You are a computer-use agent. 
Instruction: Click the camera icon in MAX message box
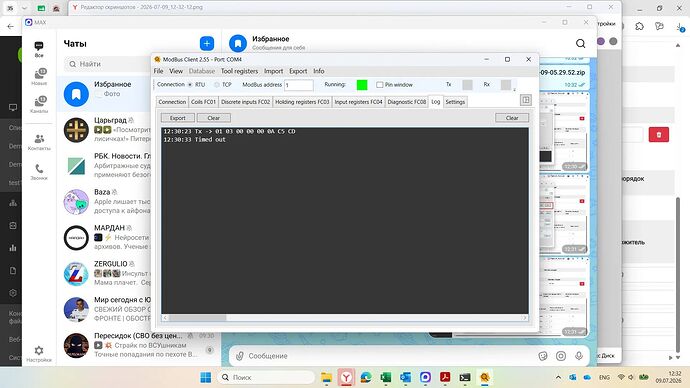coord(561,356)
